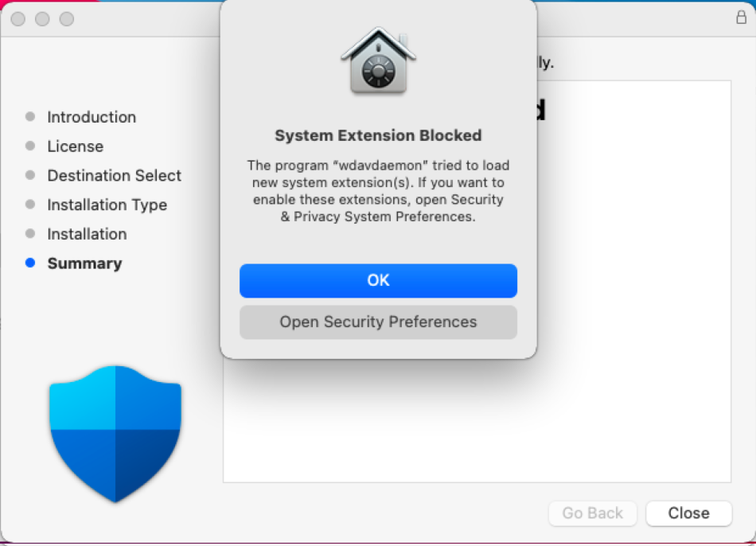Click the Security & Privacy house vault icon
Screen dimensions: 756x546
379,61
